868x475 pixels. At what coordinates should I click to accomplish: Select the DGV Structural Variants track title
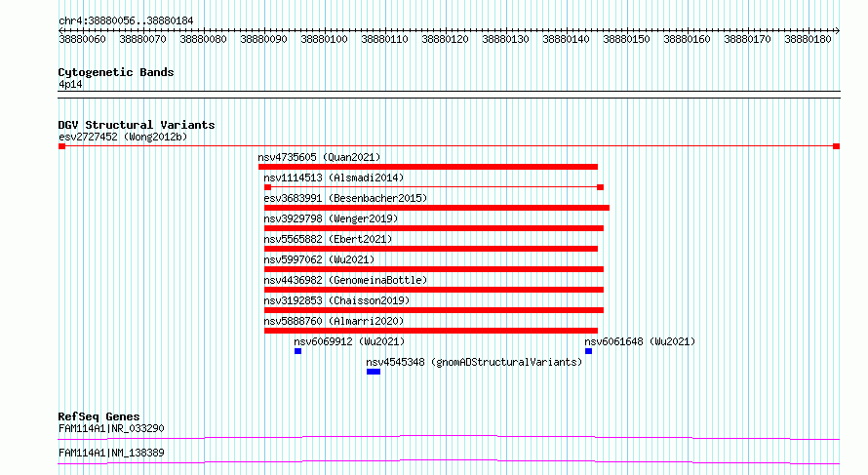[137, 125]
